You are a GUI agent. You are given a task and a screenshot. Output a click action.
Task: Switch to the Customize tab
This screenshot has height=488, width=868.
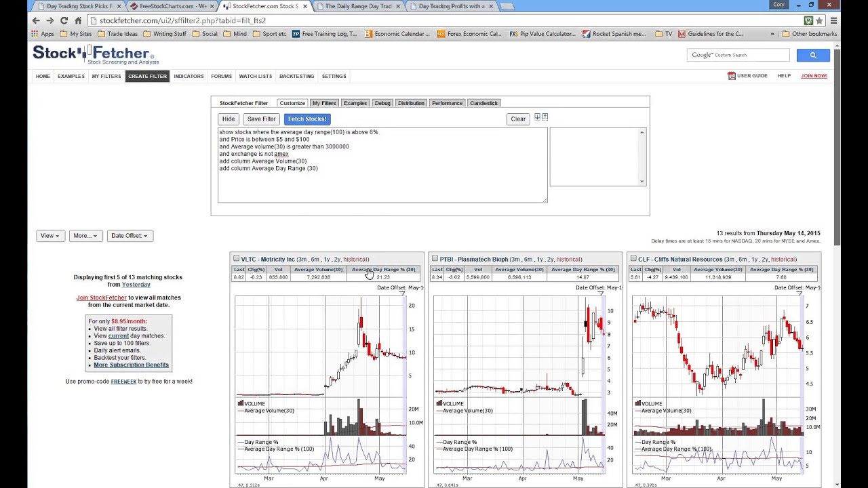point(292,103)
